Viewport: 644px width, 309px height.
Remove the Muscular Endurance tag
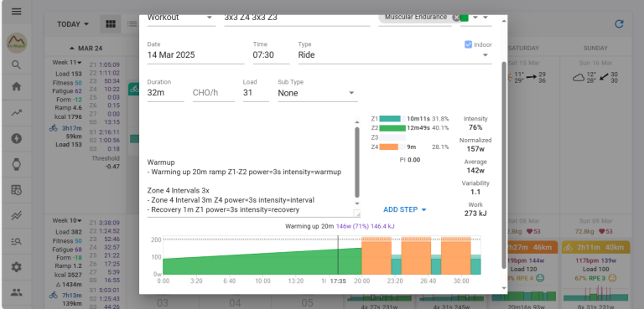pyautogui.click(x=456, y=18)
